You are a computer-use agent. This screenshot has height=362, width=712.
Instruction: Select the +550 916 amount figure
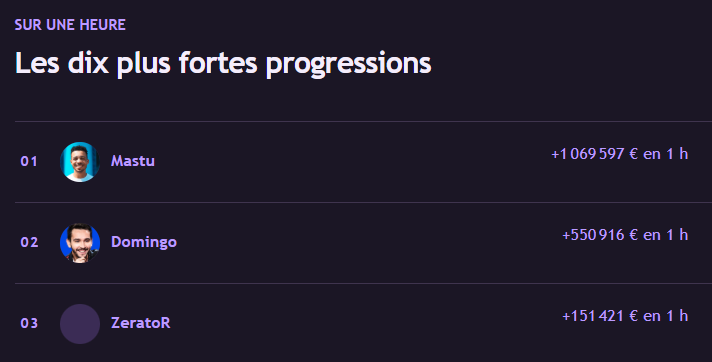coord(593,235)
